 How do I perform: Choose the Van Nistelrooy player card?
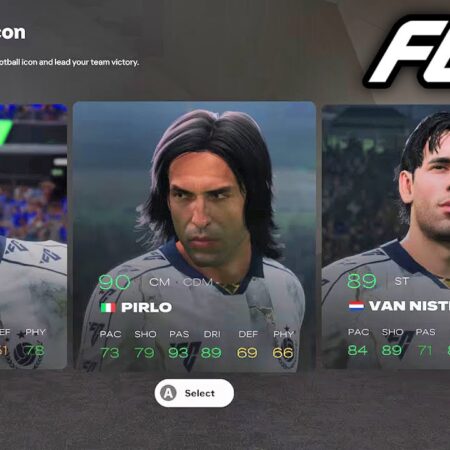[386, 237]
